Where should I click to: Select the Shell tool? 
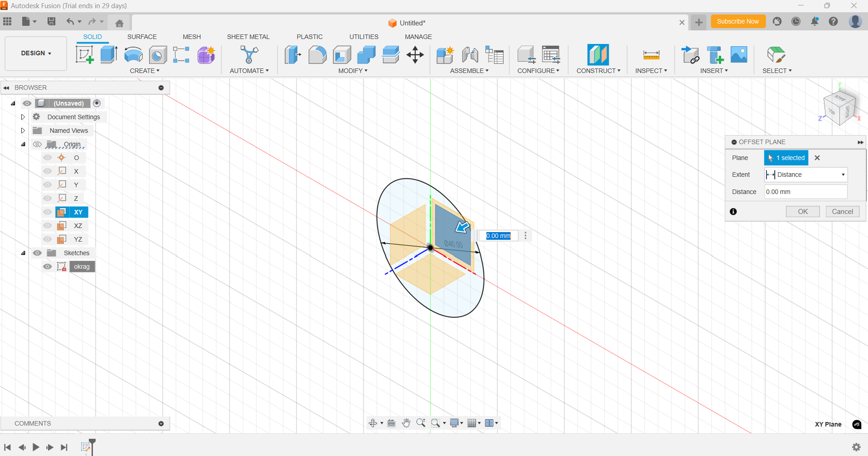point(342,55)
